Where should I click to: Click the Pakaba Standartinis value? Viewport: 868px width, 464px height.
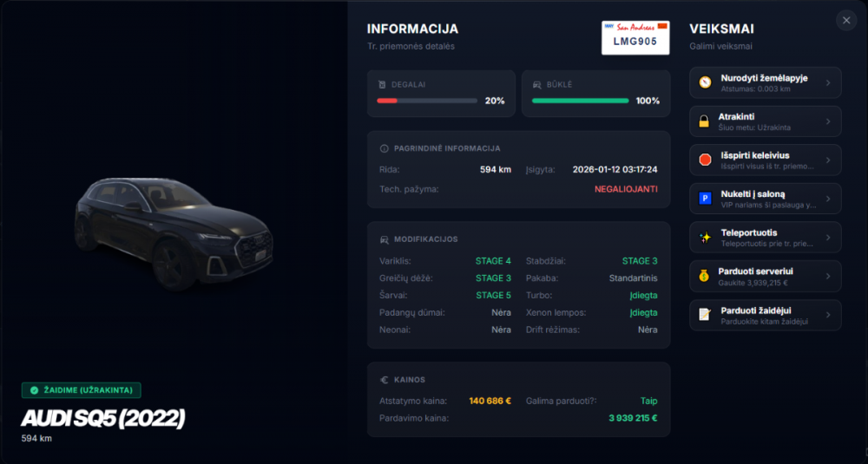click(634, 278)
